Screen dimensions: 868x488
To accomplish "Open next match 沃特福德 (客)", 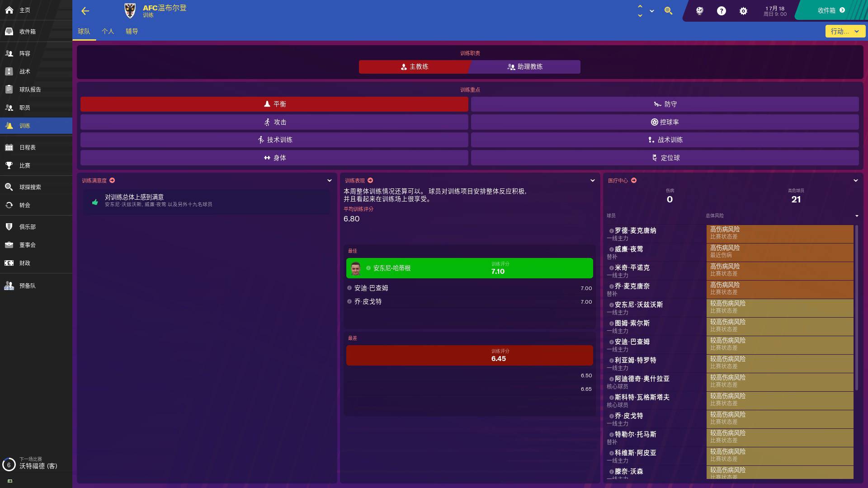I will point(38,466).
